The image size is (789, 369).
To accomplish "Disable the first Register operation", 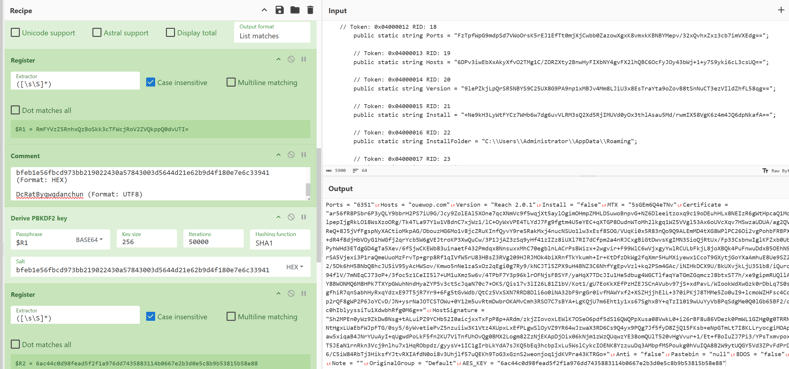I will (x=291, y=59).
